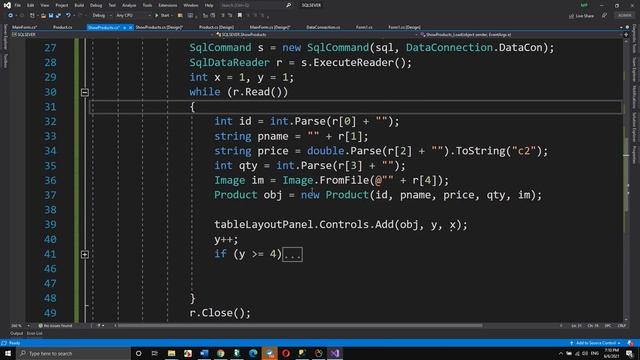Click the Start debugging button

(x=162, y=16)
